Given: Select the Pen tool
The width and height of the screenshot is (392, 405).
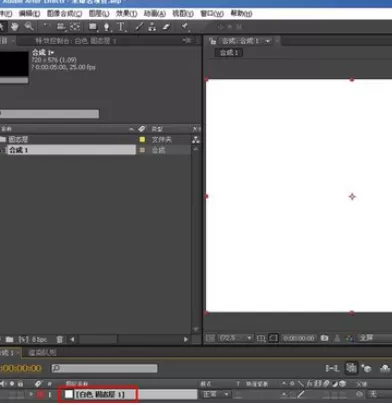Looking at the screenshot, I should click(x=107, y=27).
